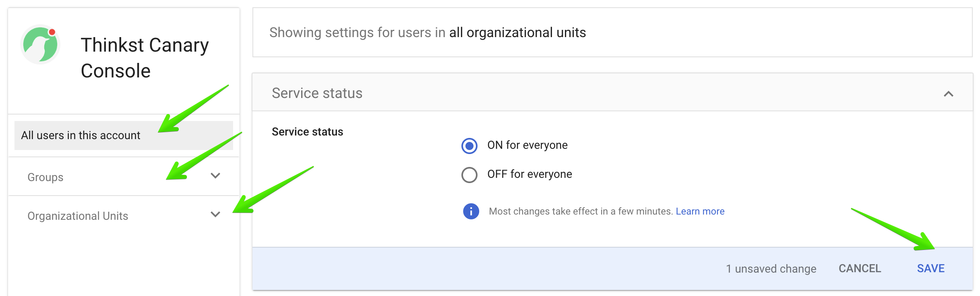Expand the Organizational Units chevron
The image size is (980, 296).
click(215, 215)
